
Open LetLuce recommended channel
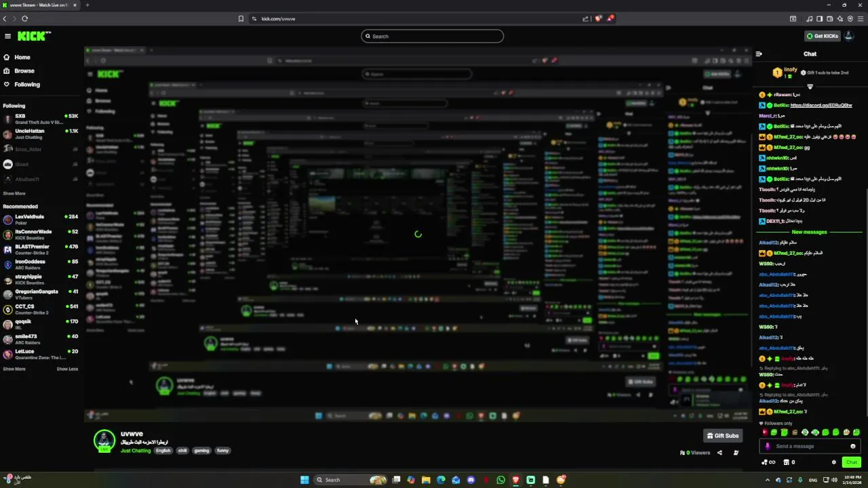tap(41, 354)
